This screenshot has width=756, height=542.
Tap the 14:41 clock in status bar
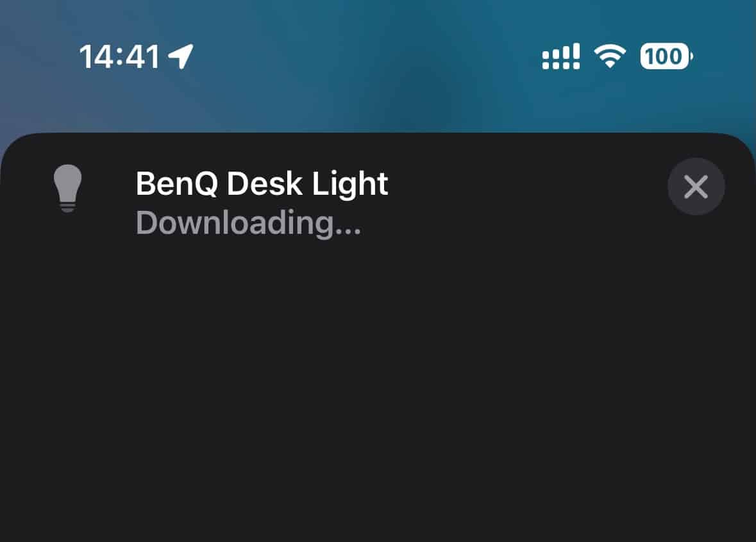pos(119,57)
